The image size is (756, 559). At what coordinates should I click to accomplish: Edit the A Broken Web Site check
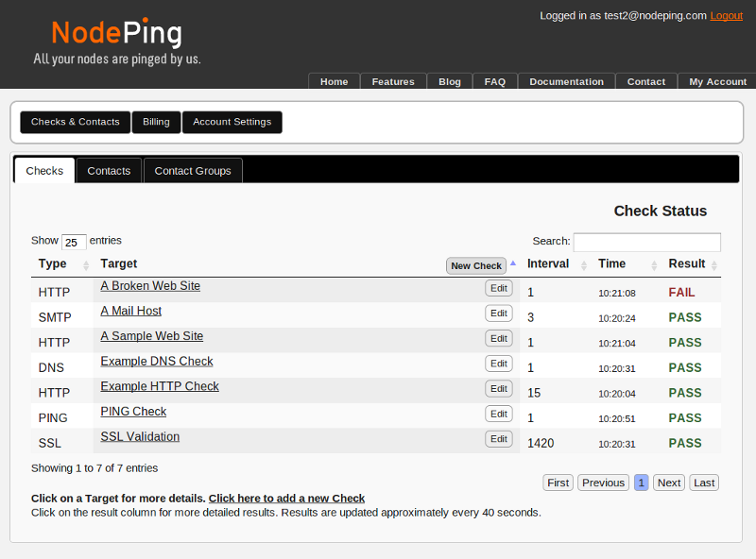click(498, 288)
